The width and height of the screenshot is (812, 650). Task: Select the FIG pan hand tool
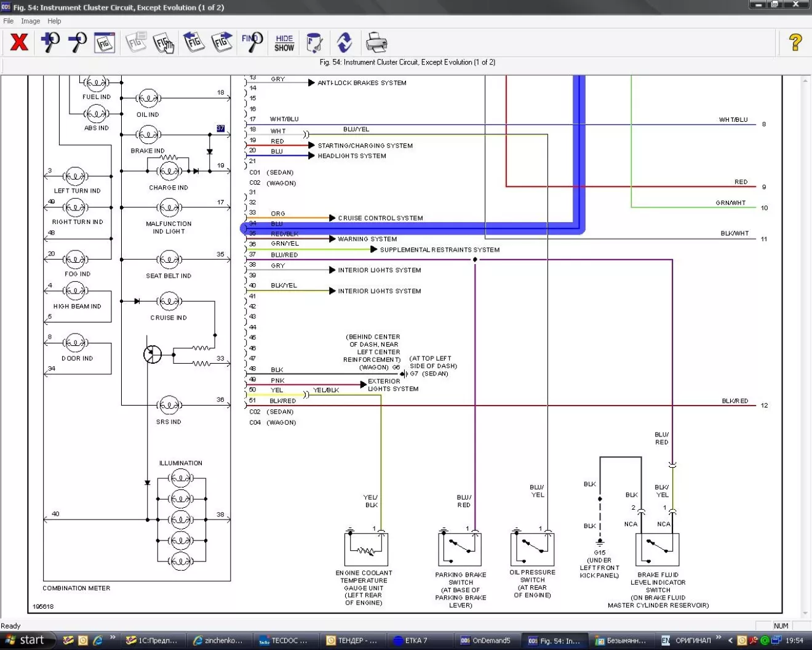(164, 42)
